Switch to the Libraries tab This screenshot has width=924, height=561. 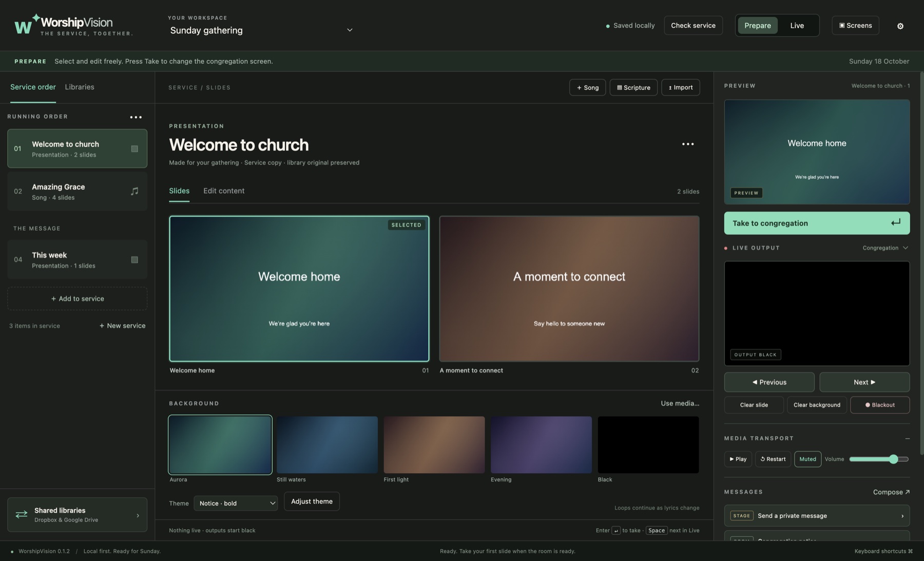tap(80, 87)
